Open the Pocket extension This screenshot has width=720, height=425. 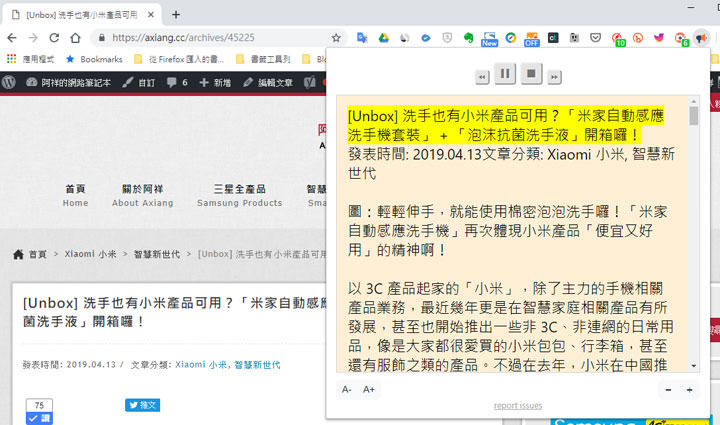pyautogui.click(x=596, y=38)
